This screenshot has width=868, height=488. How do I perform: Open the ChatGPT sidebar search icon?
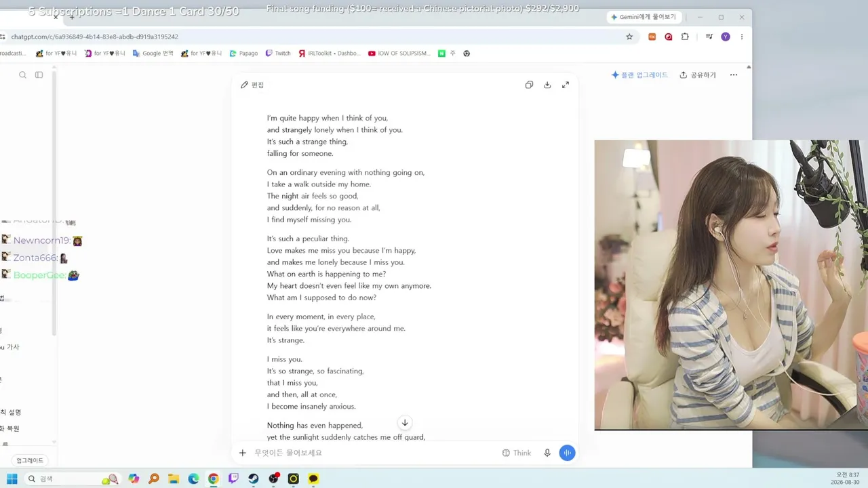coord(22,75)
